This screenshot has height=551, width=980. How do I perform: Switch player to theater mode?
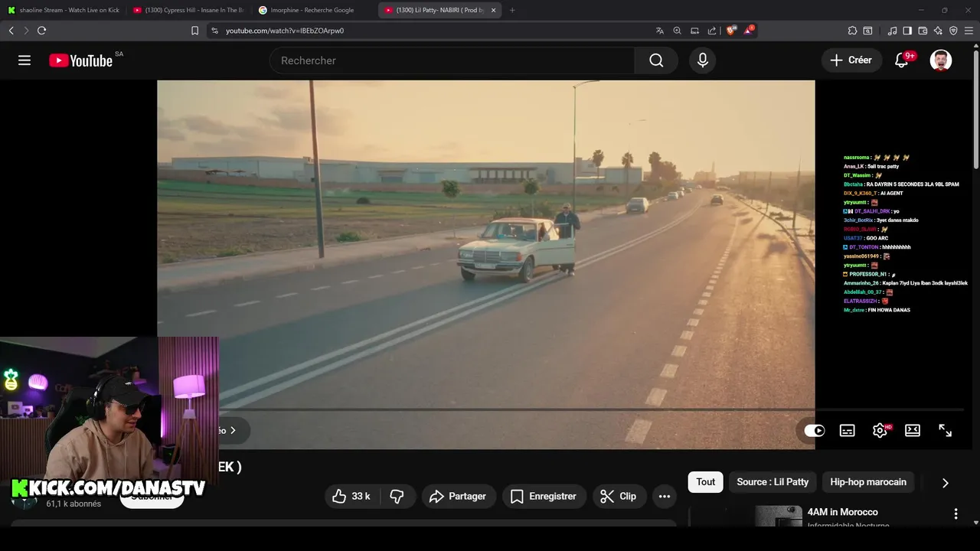(x=913, y=431)
